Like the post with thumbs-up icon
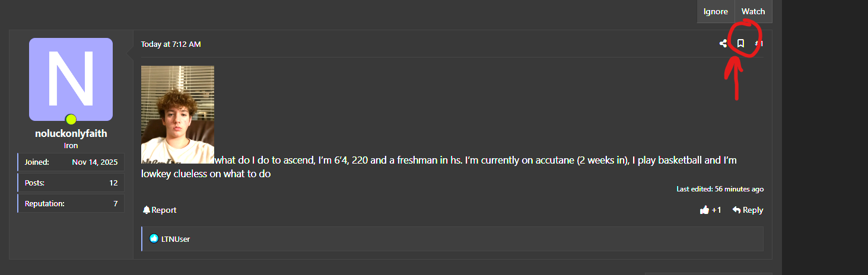Screen dimensions: 868x275 pos(705,210)
